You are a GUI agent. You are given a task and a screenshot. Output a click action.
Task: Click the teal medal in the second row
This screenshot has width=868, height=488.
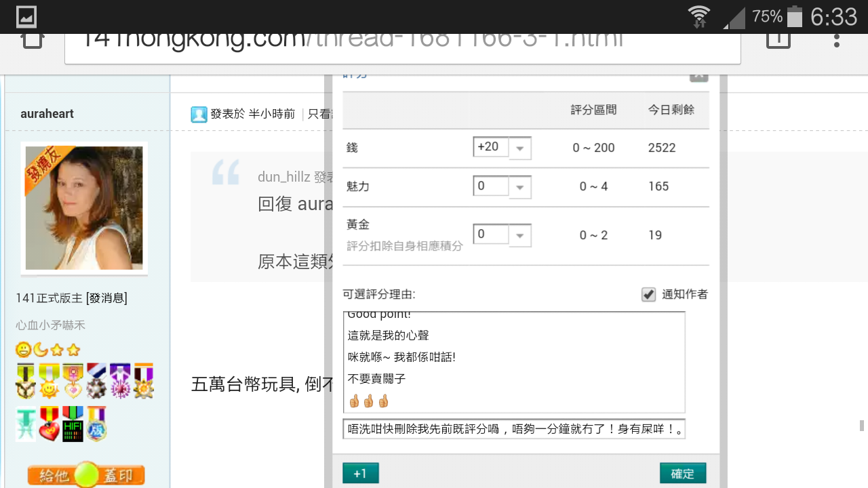(26, 426)
